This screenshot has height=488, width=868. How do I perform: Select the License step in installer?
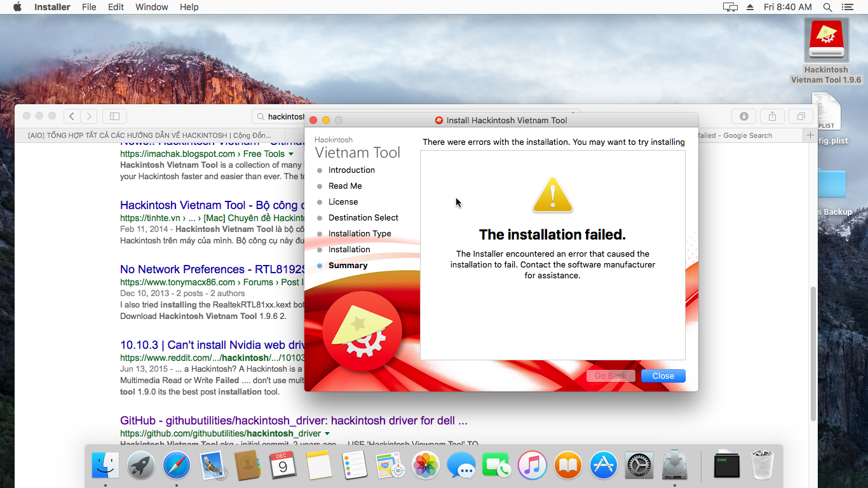pyautogui.click(x=343, y=201)
